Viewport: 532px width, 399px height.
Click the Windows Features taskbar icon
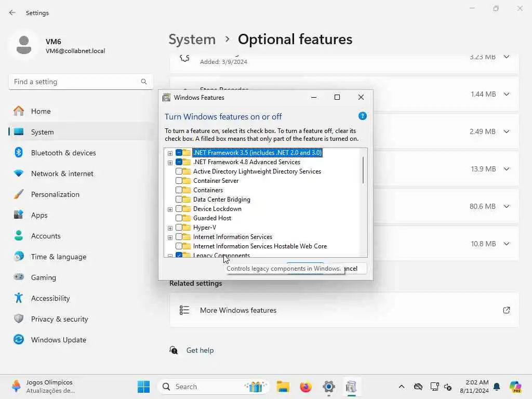point(352,387)
